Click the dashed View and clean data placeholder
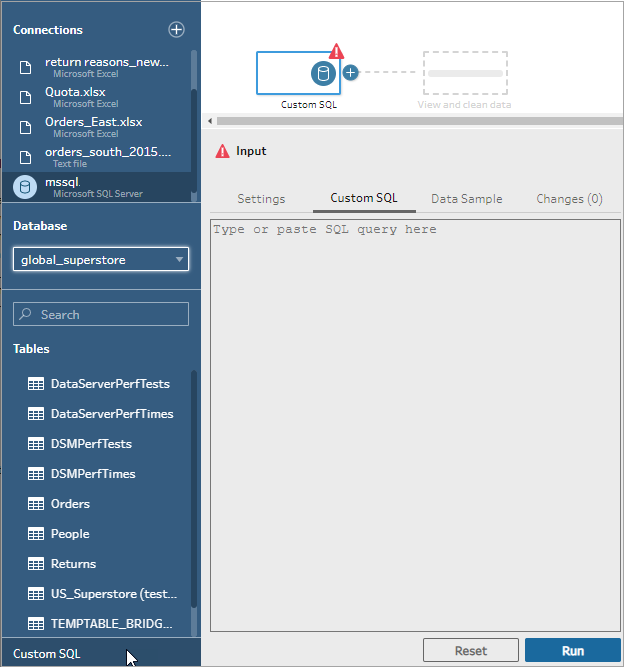Image resolution: width=624 pixels, height=667 pixels. (x=465, y=73)
